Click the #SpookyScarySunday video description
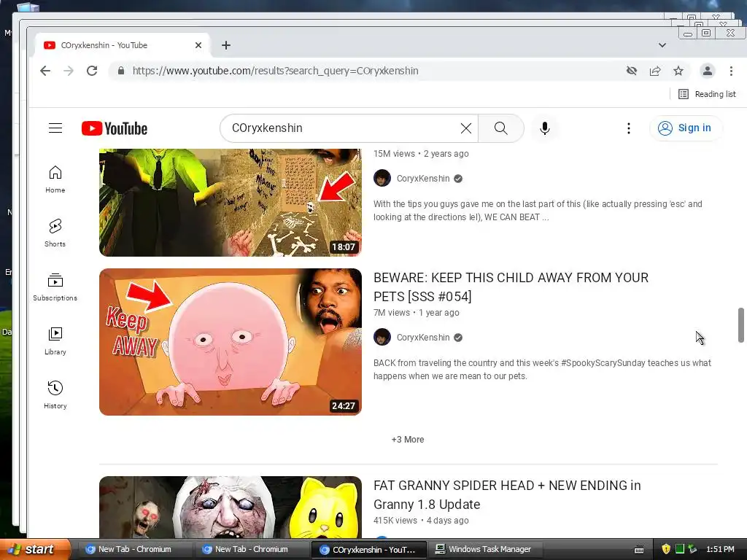The image size is (747, 560). [542, 369]
